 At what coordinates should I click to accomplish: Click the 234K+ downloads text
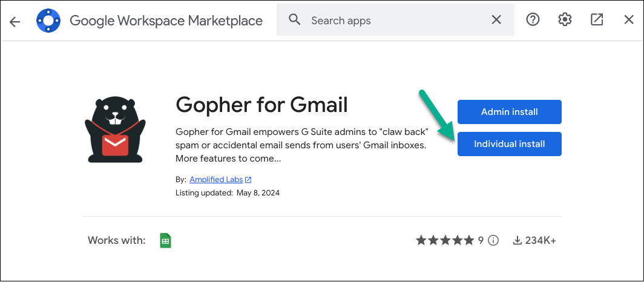pos(540,240)
